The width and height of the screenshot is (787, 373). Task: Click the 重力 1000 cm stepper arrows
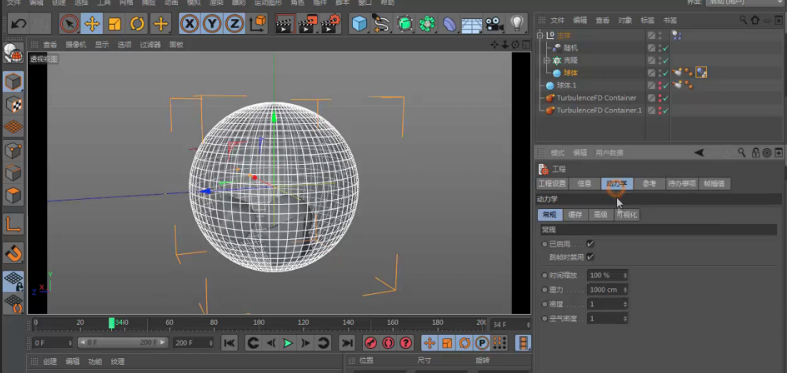tap(625, 290)
